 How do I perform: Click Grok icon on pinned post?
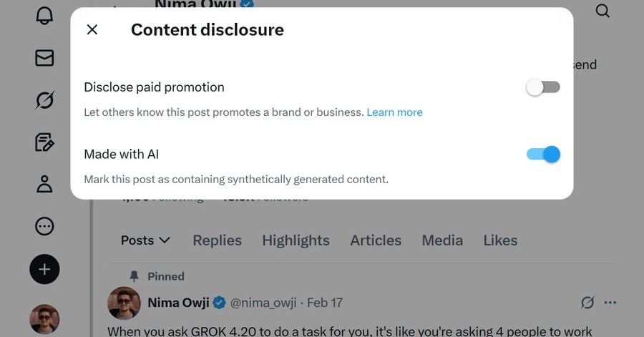(587, 303)
